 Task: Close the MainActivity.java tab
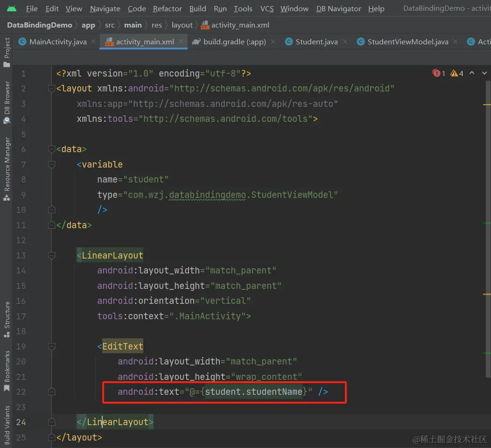(x=93, y=42)
